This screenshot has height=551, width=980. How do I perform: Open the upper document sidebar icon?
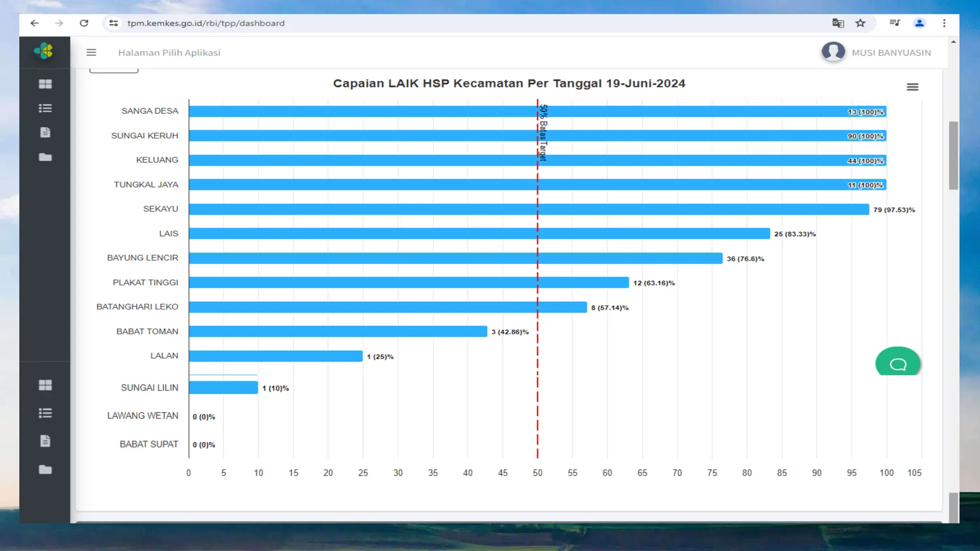[x=45, y=132]
